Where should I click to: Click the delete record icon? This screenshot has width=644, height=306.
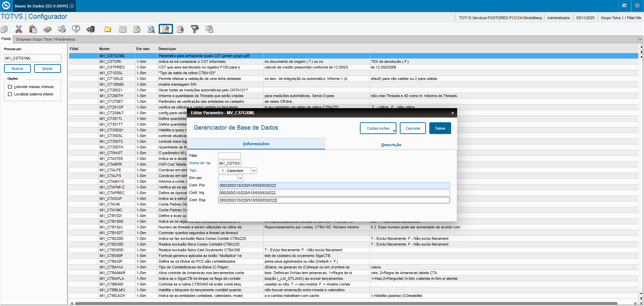(180, 29)
